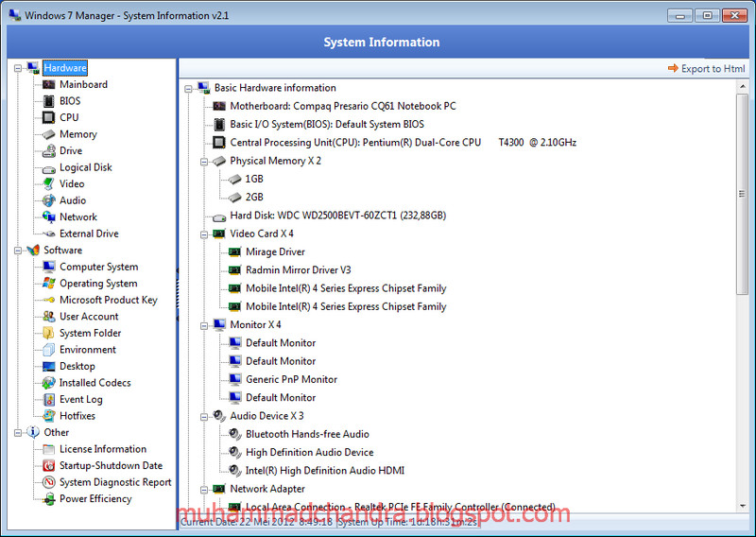
Task: Select Basic I/O System(BIOS) row
Action: click(x=327, y=125)
